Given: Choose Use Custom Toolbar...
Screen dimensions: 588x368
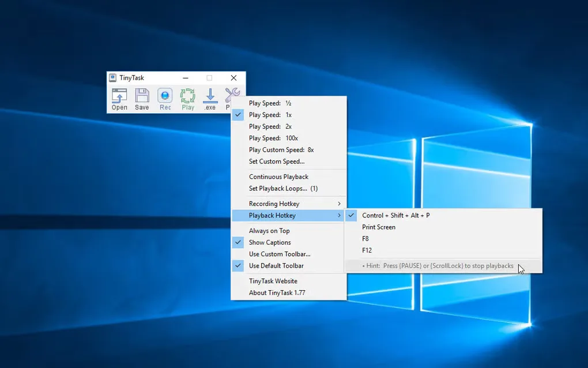Looking at the screenshot, I should coord(288,254).
